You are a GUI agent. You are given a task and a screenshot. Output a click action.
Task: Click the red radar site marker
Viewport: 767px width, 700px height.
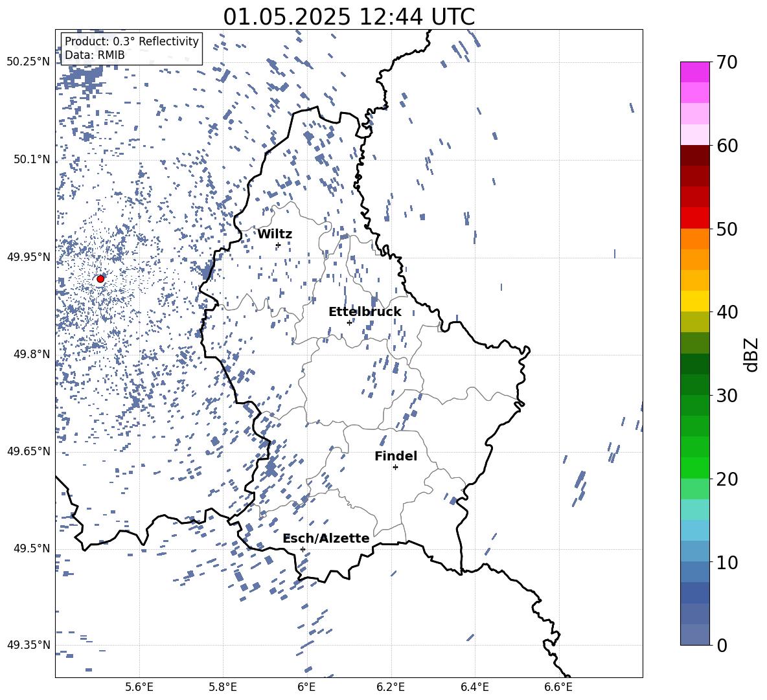pos(100,279)
